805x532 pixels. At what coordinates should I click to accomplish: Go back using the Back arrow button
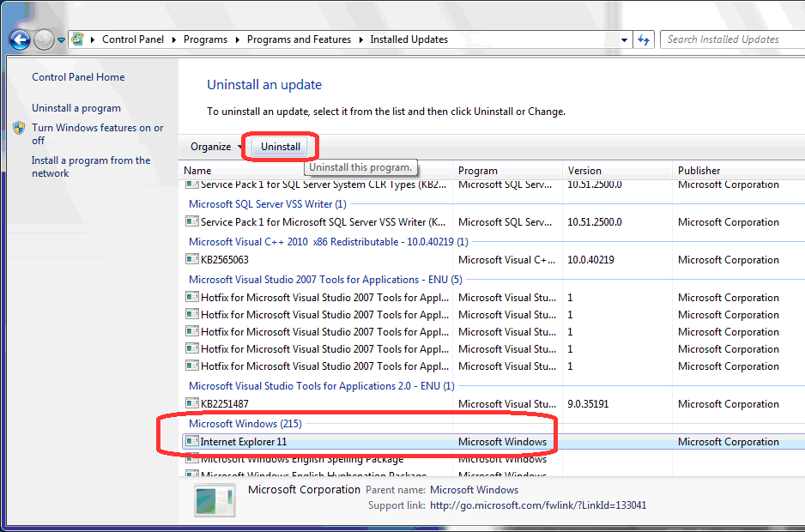(x=20, y=39)
